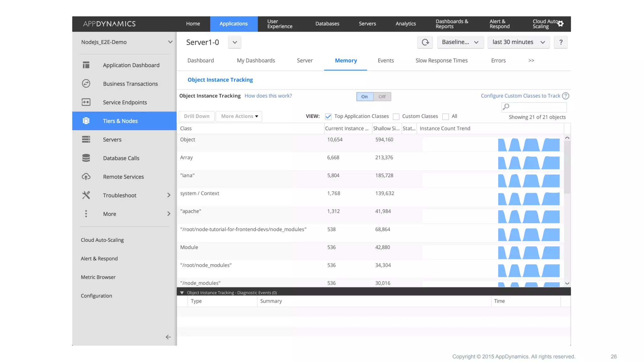
Task: Click the AppDynamics logo
Action: [x=109, y=24]
